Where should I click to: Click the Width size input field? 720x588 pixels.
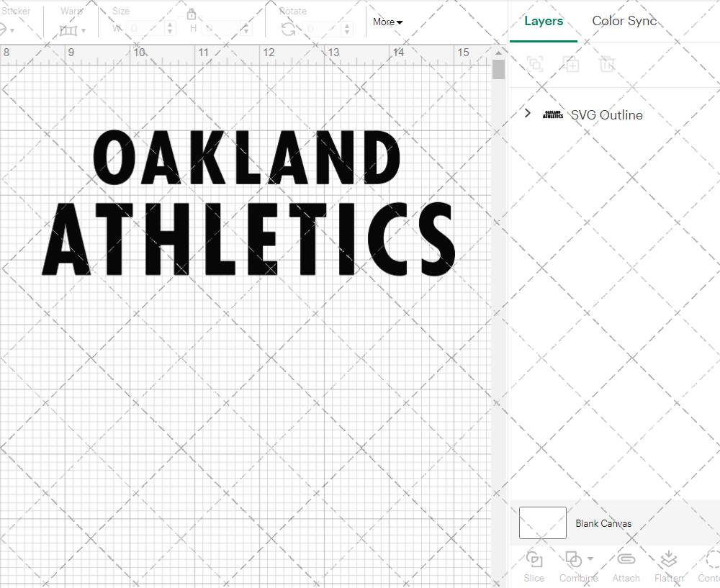coord(146,29)
